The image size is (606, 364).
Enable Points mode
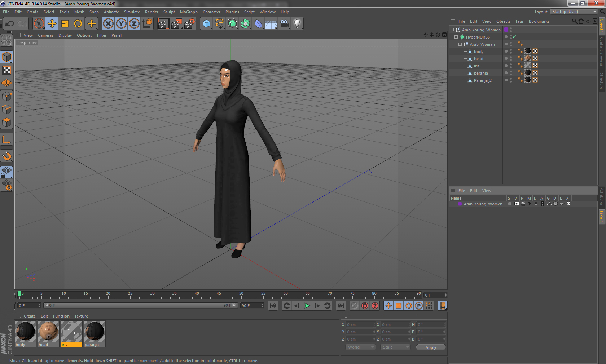pyautogui.click(x=6, y=96)
